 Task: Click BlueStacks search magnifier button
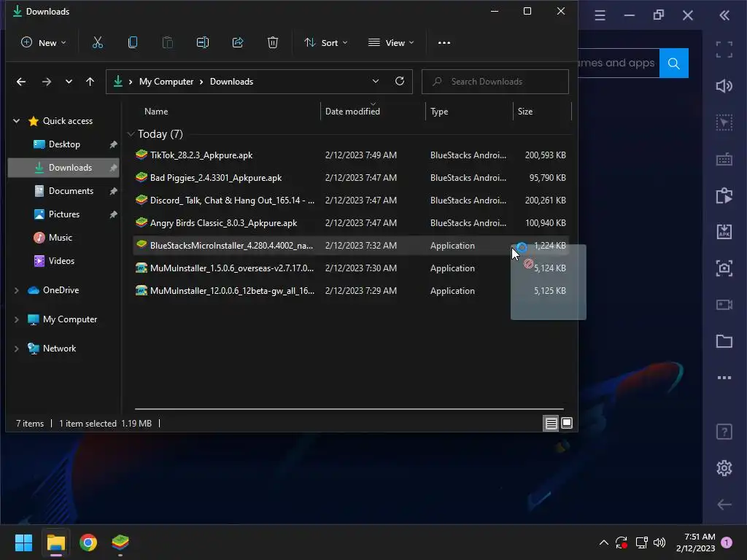point(673,63)
